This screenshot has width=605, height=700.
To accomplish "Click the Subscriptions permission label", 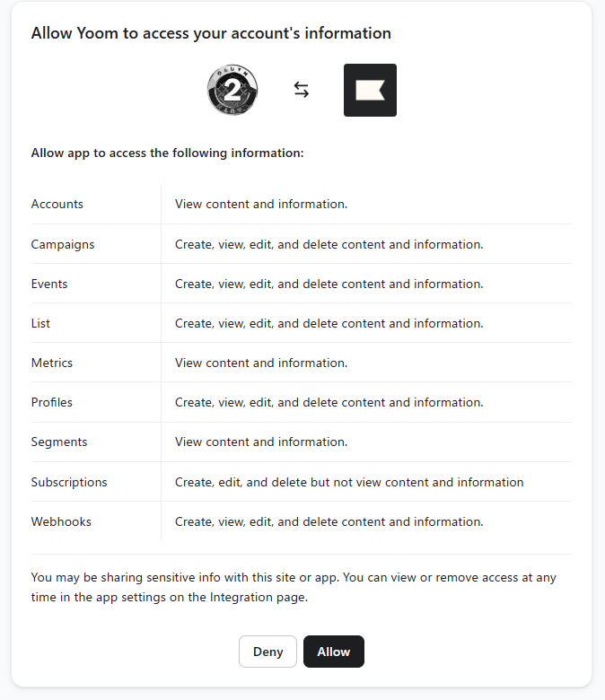I will pos(69,482).
